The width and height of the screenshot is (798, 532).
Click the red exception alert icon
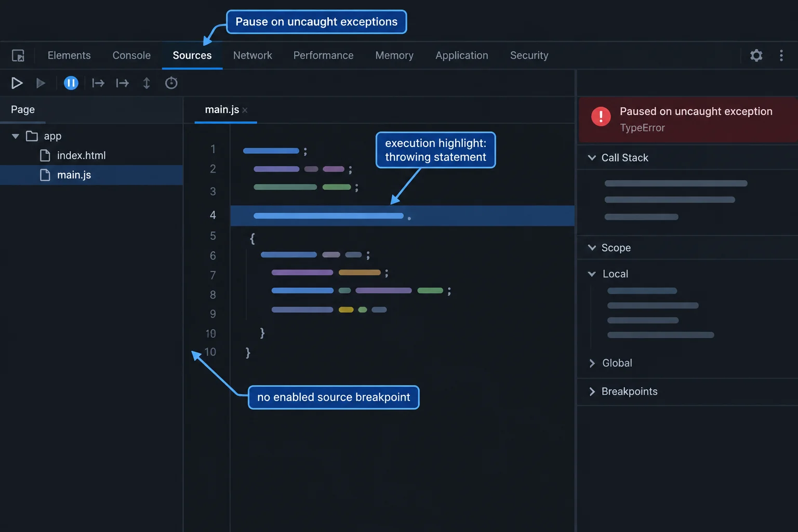601,116
